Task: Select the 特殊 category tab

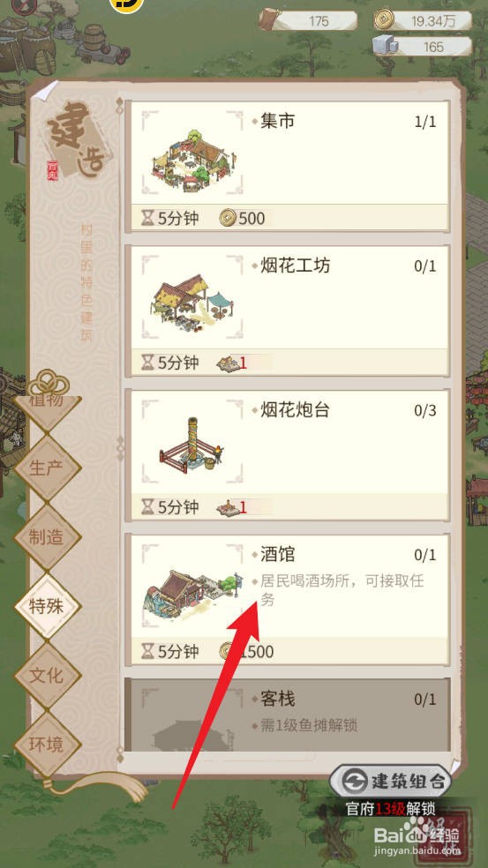Action: pos(47,606)
